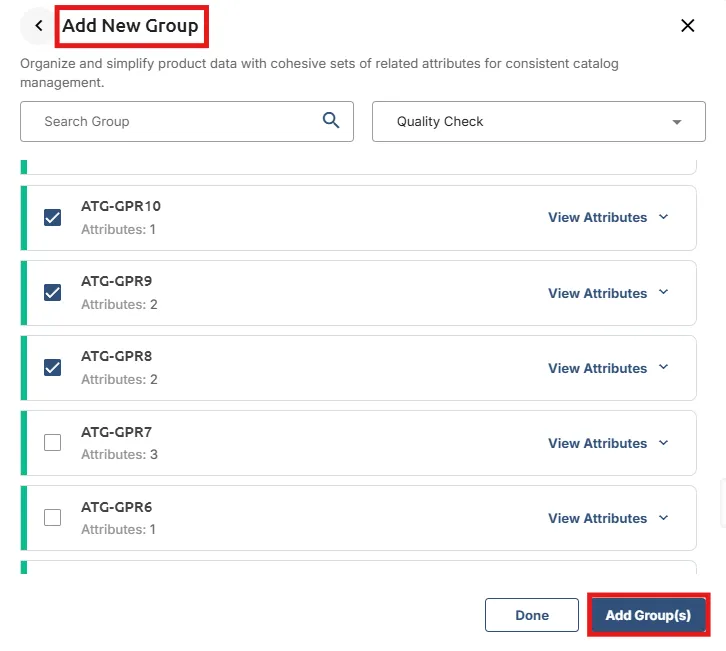Focus the Search Group input field
This screenshot has height=651, width=726.
pyautogui.click(x=187, y=121)
